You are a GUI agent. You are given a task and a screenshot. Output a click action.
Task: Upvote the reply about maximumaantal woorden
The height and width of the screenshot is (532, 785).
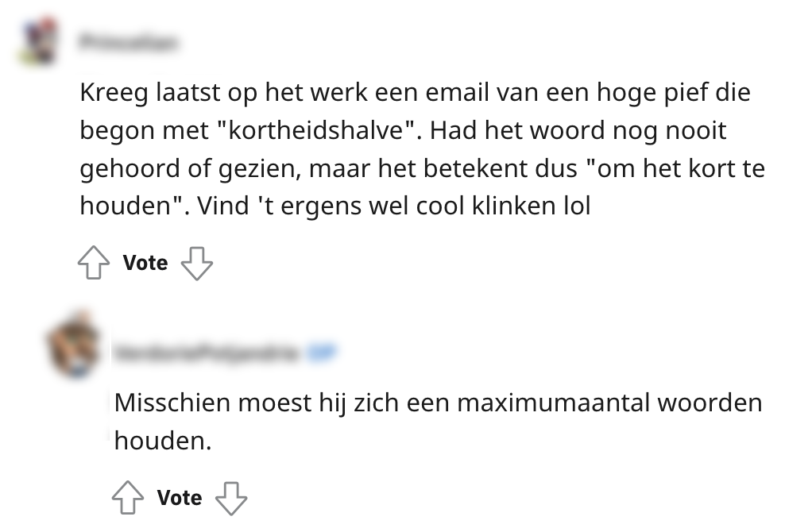click(128, 499)
